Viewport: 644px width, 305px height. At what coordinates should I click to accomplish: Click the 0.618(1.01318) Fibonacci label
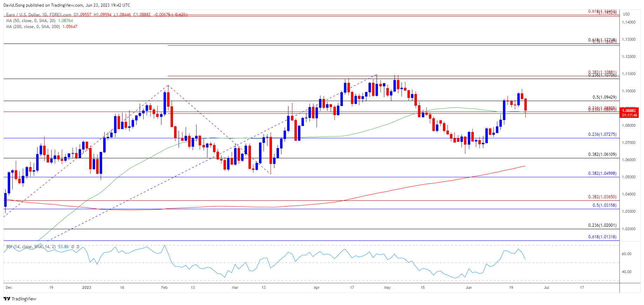click(602, 237)
